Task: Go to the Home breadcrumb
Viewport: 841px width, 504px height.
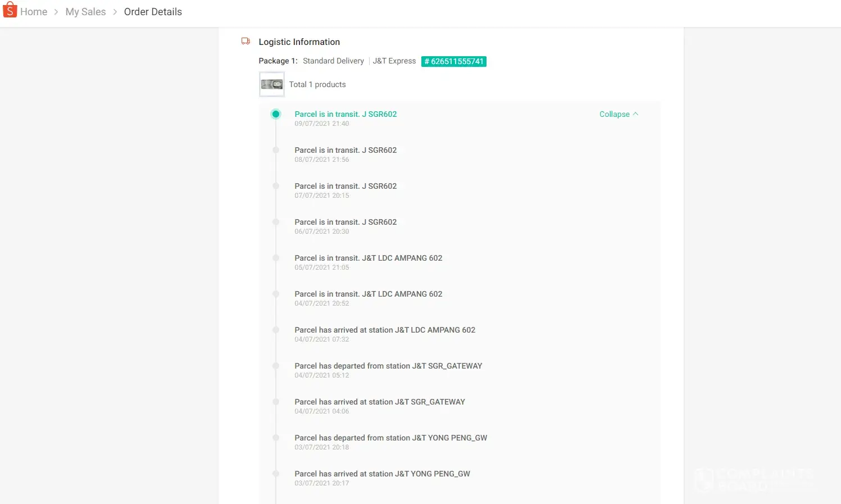Action: click(x=34, y=12)
